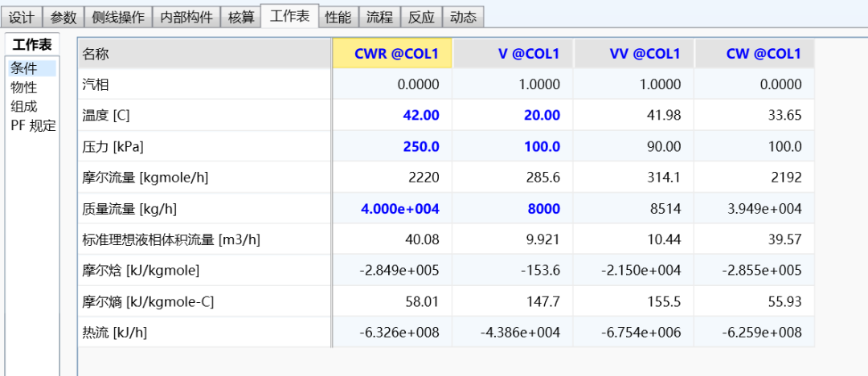Click V stream mass flow 8000
The width and height of the screenshot is (868, 376).
513,209
